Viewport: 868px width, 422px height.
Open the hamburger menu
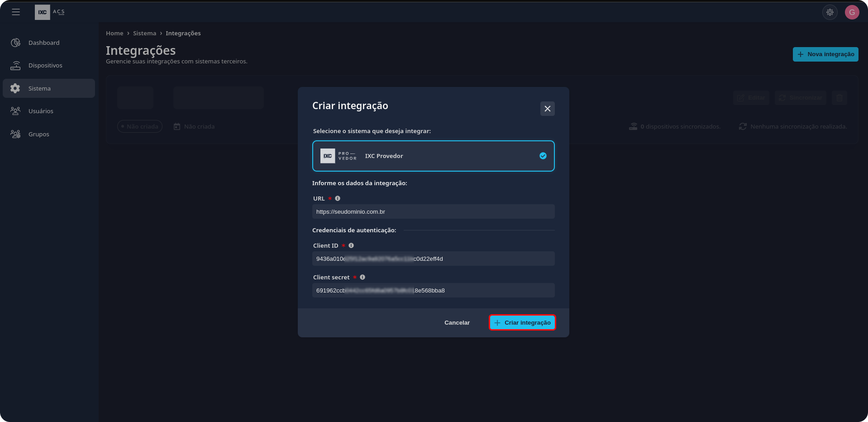pos(16,12)
